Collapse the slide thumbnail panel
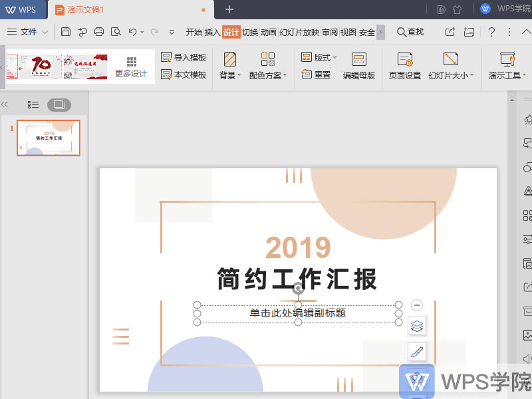Image resolution: width=532 pixels, height=399 pixels. 5,104
